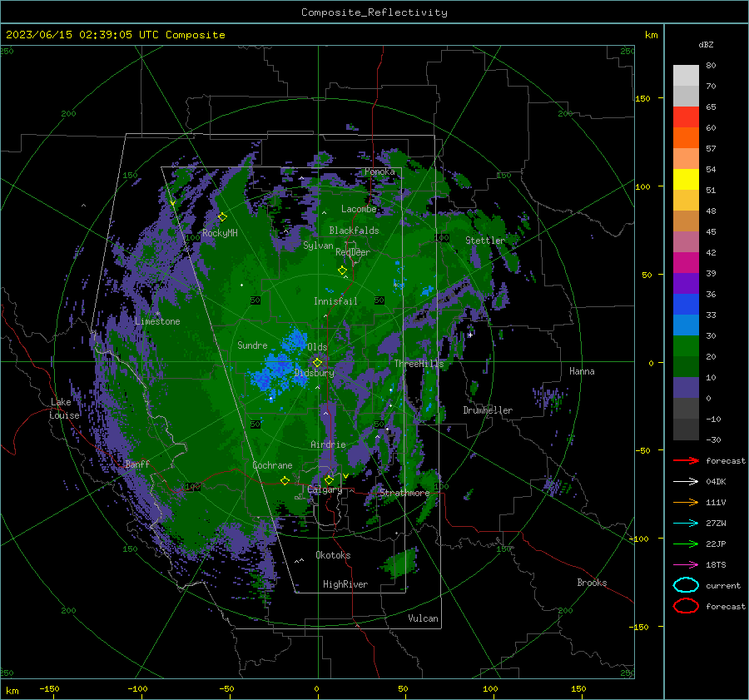Screen dimensions: 749x700
Task: Click the Ponoka city label
Action: [x=379, y=171]
